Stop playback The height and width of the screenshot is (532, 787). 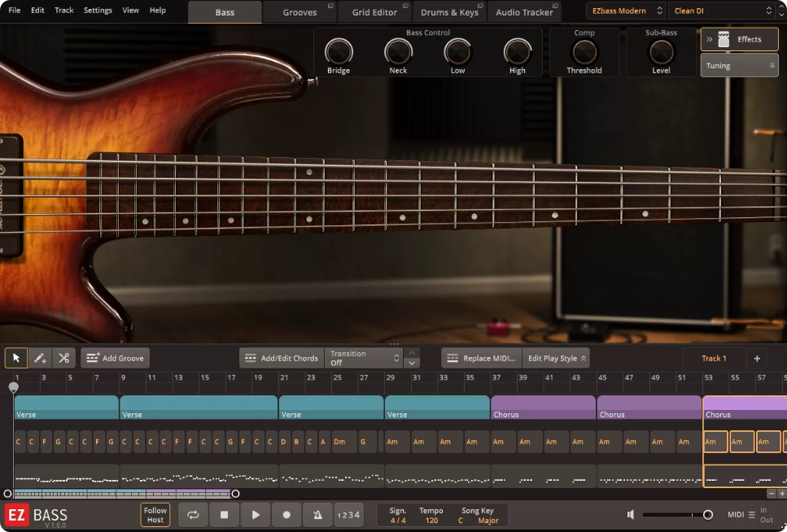(x=225, y=515)
